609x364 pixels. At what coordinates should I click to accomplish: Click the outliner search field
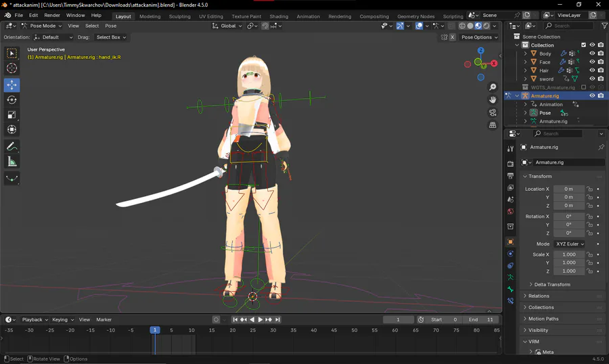(568, 26)
